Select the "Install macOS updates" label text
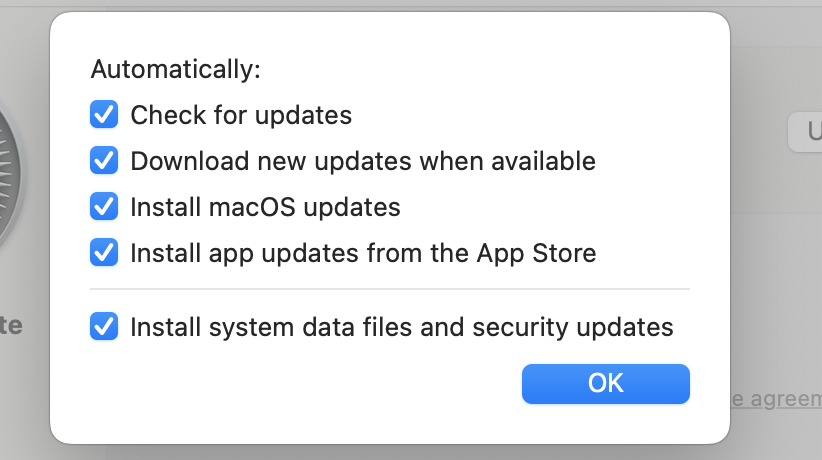822x460 pixels. [x=265, y=207]
